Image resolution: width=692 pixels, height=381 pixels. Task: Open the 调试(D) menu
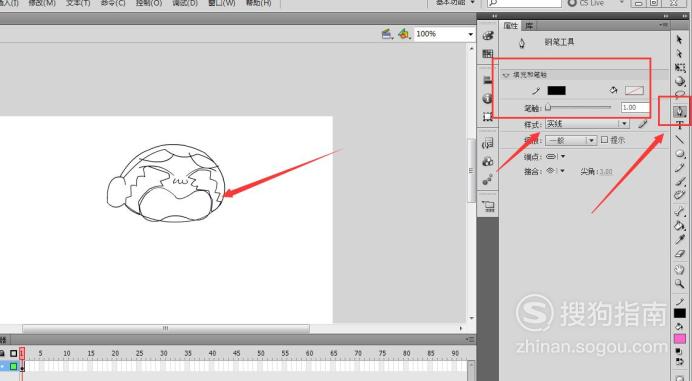click(x=185, y=3)
